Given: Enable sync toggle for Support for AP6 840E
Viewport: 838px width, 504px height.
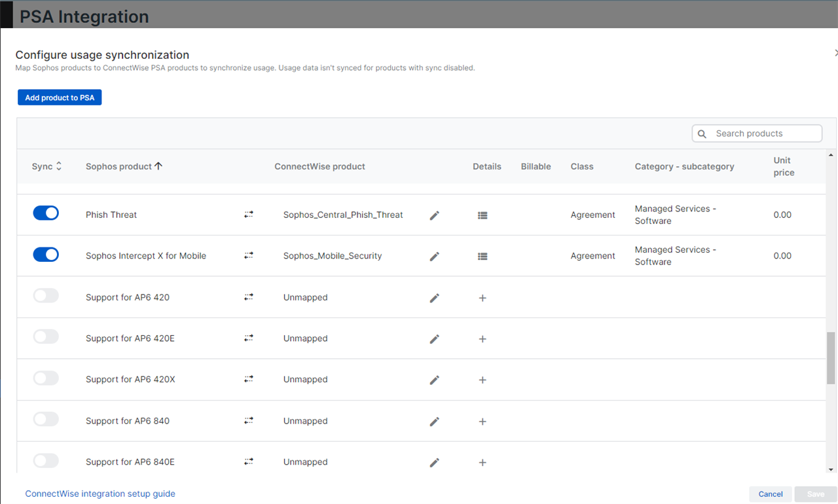Looking at the screenshot, I should 46,460.
